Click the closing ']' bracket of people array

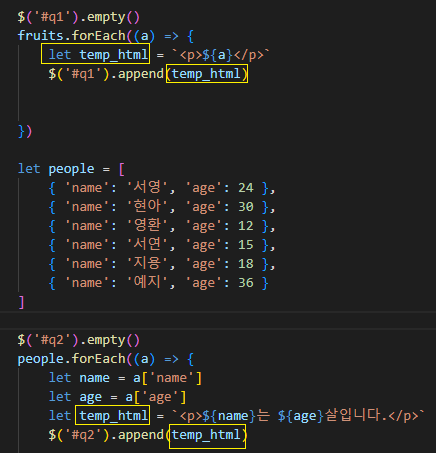pos(21,302)
